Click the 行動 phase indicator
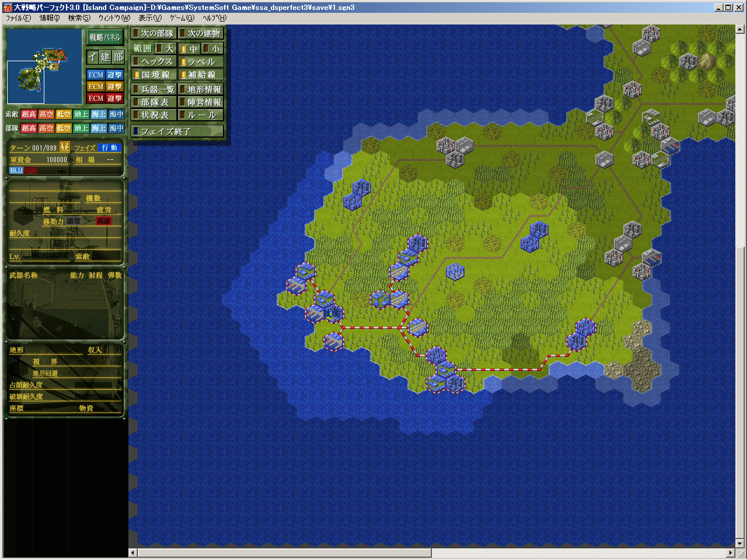Screen dimensions: 747x560 coord(110,148)
